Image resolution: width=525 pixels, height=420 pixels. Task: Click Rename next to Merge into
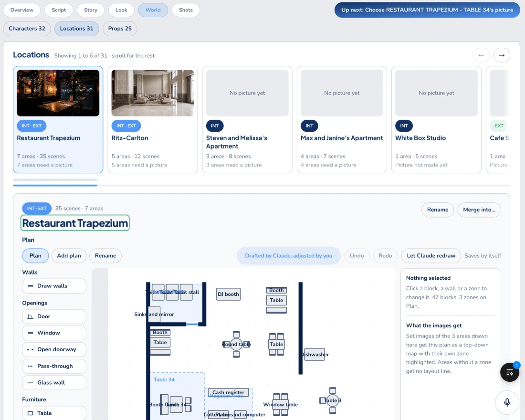coord(438,210)
